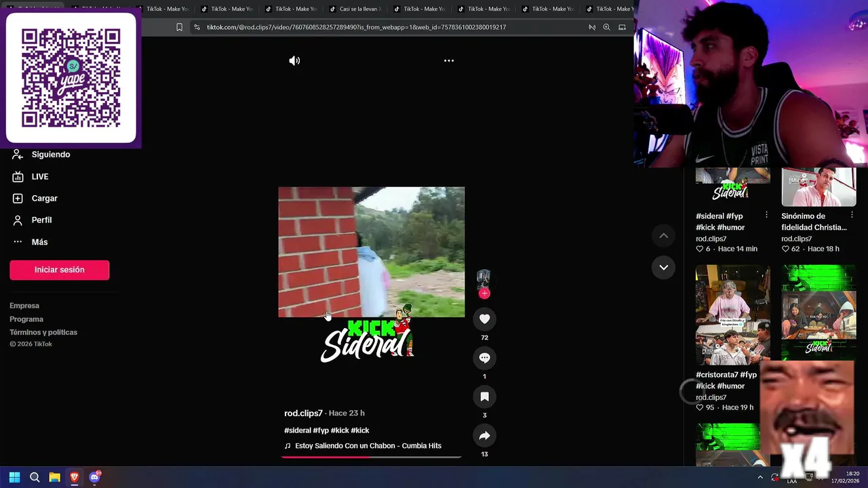Seek in the red video progress bar
868x488 pixels.
371,457
